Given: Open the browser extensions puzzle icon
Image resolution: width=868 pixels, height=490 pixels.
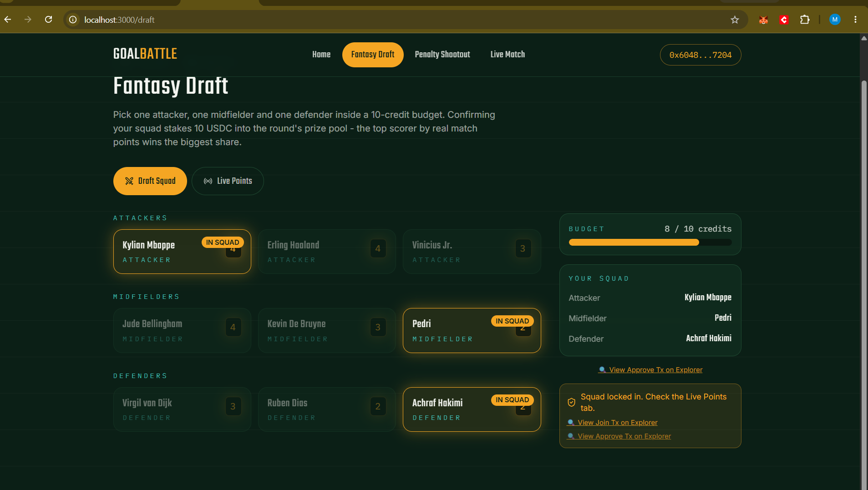Looking at the screenshot, I should [805, 20].
